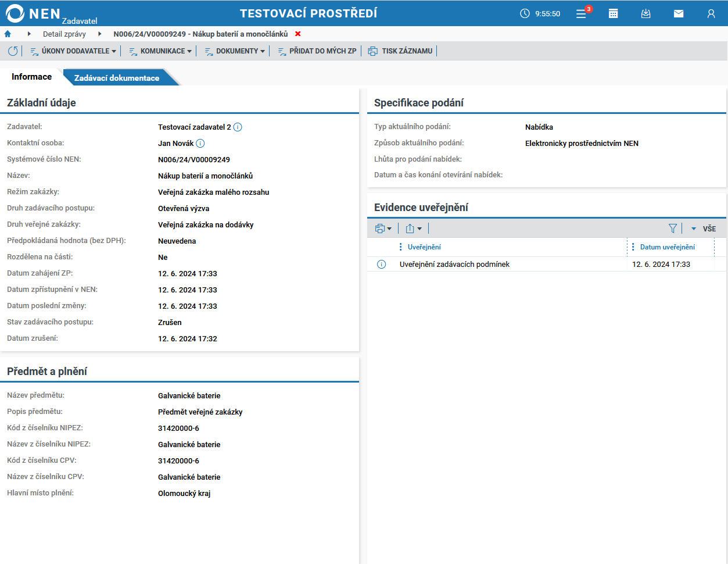728x564 pixels.
Task: Click the home icon in breadcrumb
Action: (8, 34)
